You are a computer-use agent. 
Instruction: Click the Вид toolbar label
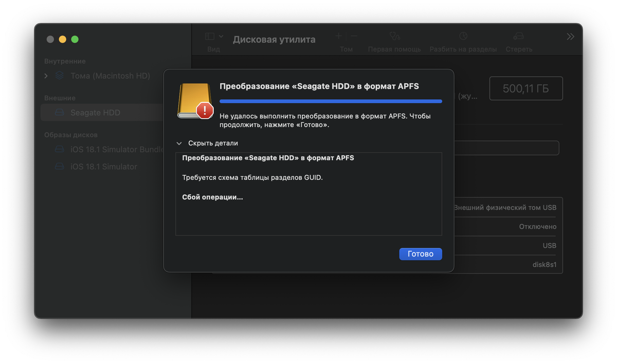(x=213, y=49)
